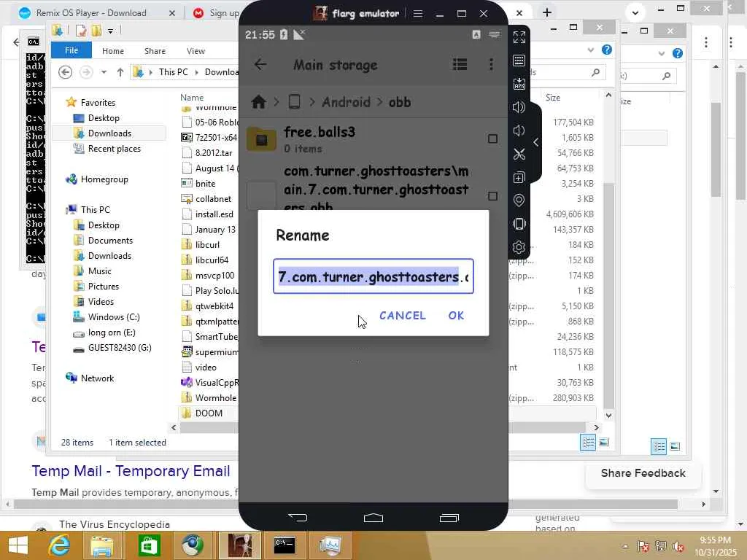The height and width of the screenshot is (560, 747).
Task: Select Homegroup in navigation pane
Action: click(x=104, y=179)
